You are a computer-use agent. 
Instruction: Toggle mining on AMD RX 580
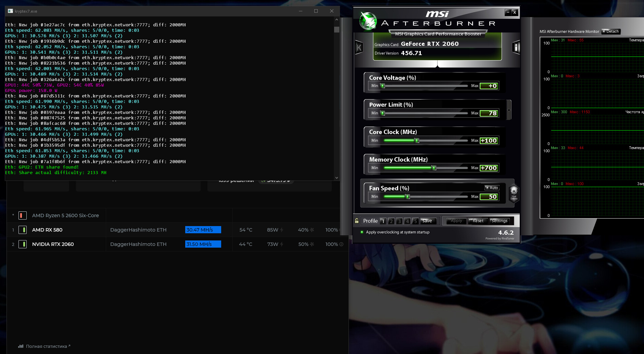tap(23, 230)
